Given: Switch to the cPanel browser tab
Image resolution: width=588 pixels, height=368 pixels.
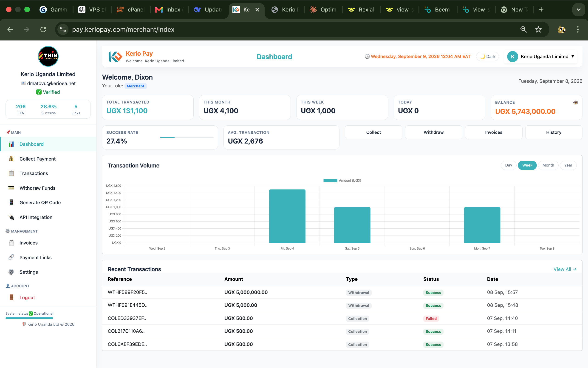Looking at the screenshot, I should pyautogui.click(x=131, y=9).
